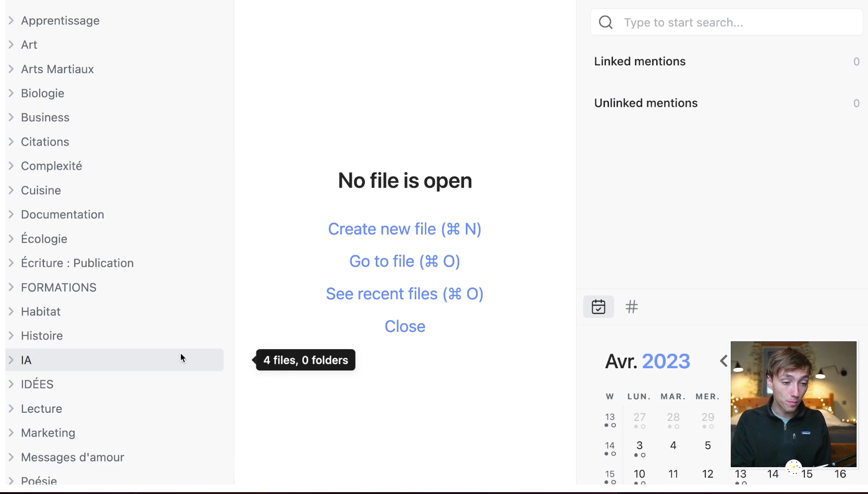Open the Messages d'amour folder
The width and height of the screenshot is (868, 494).
click(72, 457)
